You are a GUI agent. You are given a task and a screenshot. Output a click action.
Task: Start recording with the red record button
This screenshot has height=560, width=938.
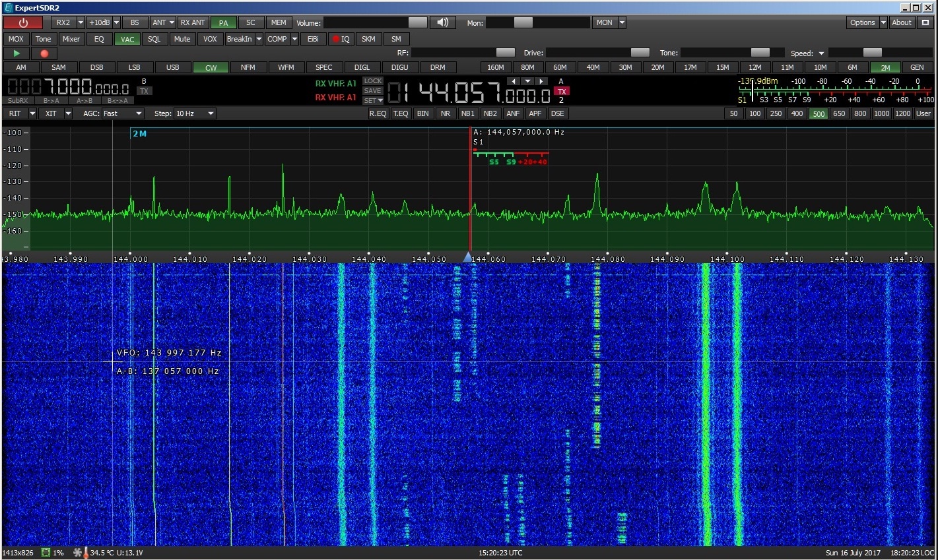44,53
